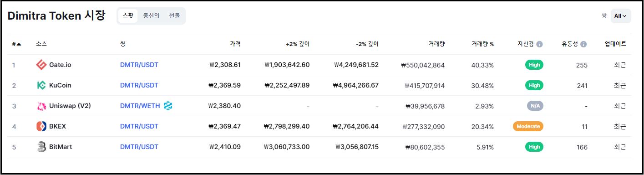Switch to the 선물 tab
Image resolution: width=644 pixels, height=175 pixels.
[174, 16]
